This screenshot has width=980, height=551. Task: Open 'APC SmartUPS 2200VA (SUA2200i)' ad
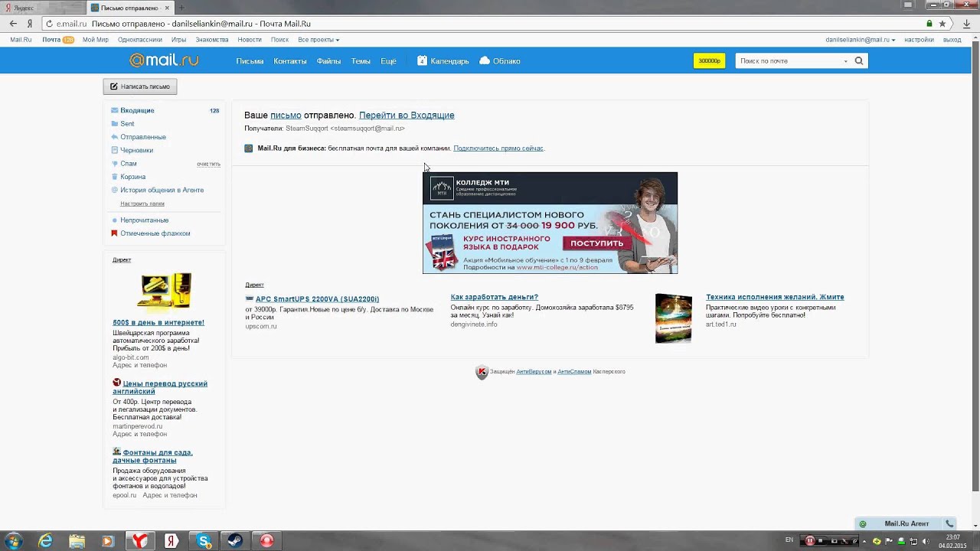(x=317, y=299)
